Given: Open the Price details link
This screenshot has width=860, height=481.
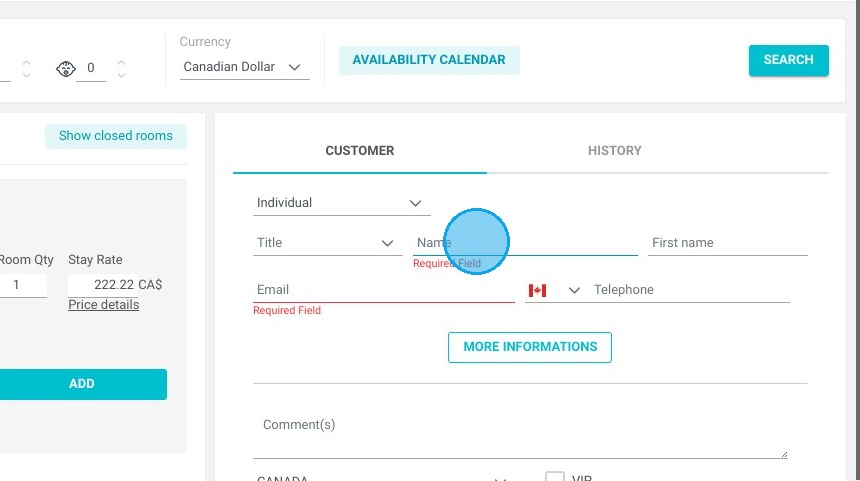Looking at the screenshot, I should click(x=104, y=305).
